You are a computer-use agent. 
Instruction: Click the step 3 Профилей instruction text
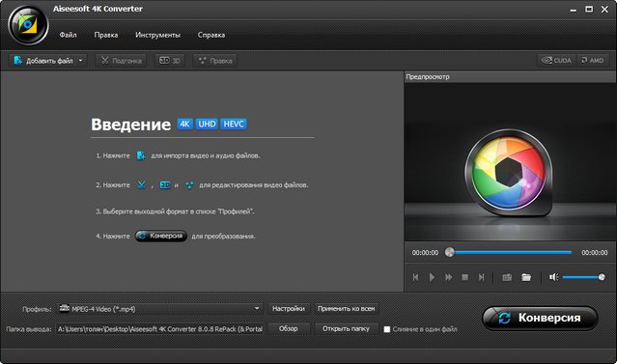click(175, 211)
